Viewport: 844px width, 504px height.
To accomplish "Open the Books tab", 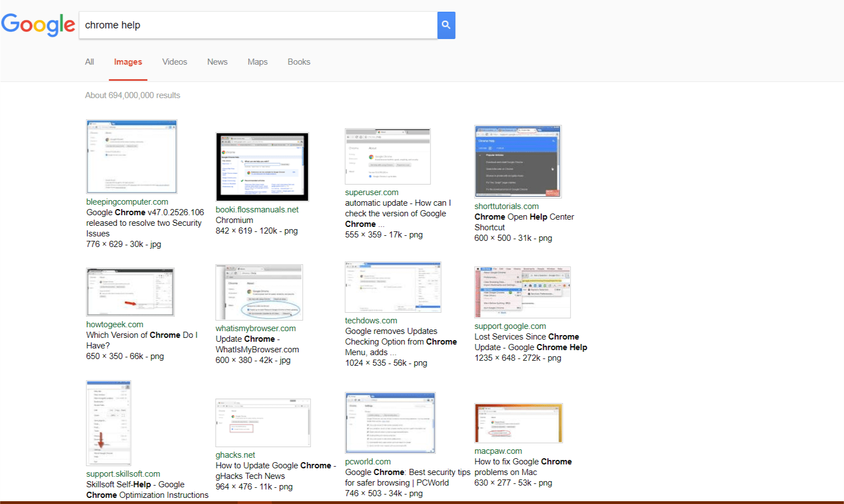I will pyautogui.click(x=299, y=62).
